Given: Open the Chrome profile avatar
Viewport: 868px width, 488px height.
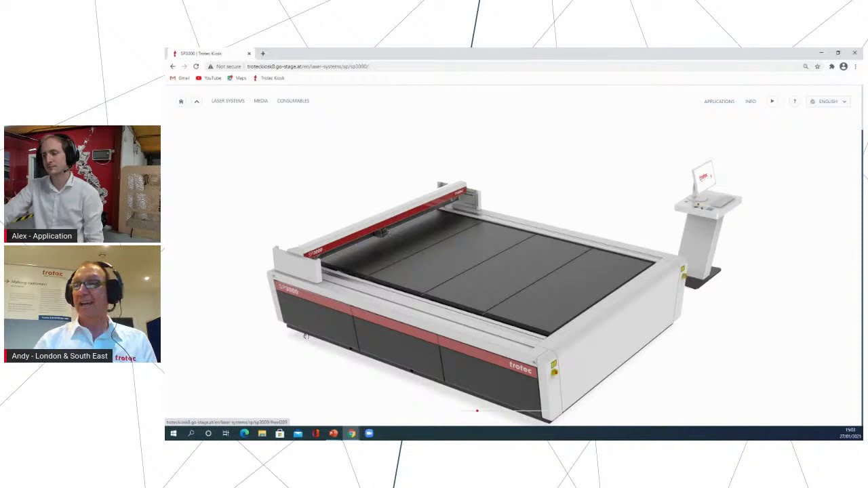Looking at the screenshot, I should (844, 66).
